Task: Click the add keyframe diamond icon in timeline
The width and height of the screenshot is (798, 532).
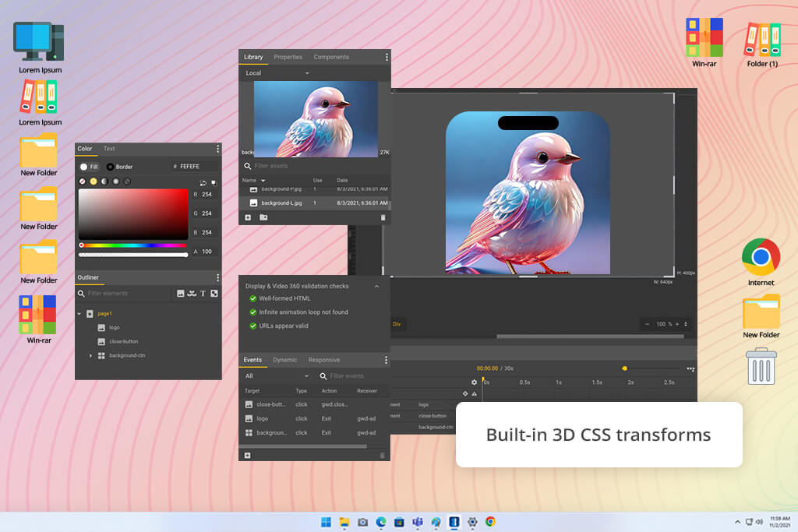Action: 464,393
